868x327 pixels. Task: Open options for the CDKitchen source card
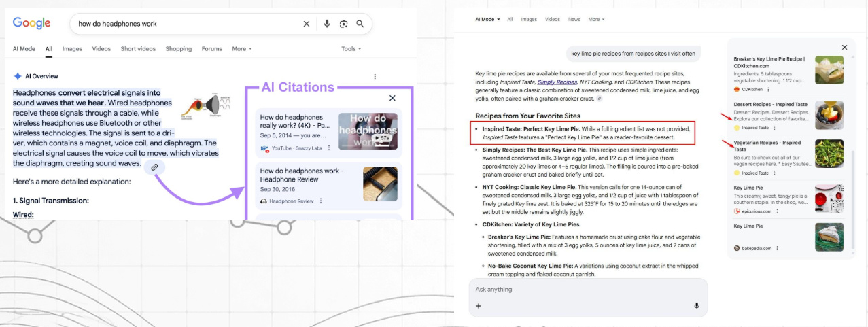(x=769, y=89)
